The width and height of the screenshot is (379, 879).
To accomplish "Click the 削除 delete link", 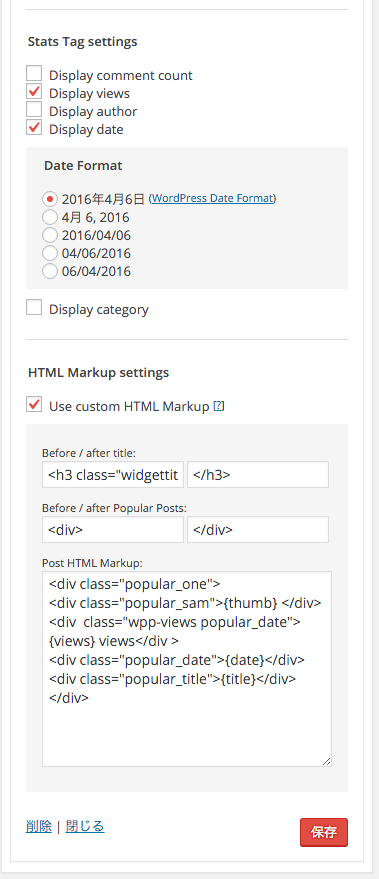I will 39,826.
